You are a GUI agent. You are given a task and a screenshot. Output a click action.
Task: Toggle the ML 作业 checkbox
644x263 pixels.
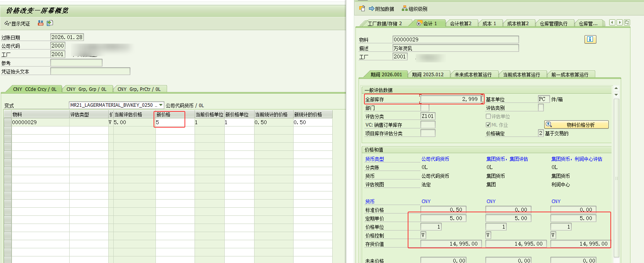(x=488, y=125)
